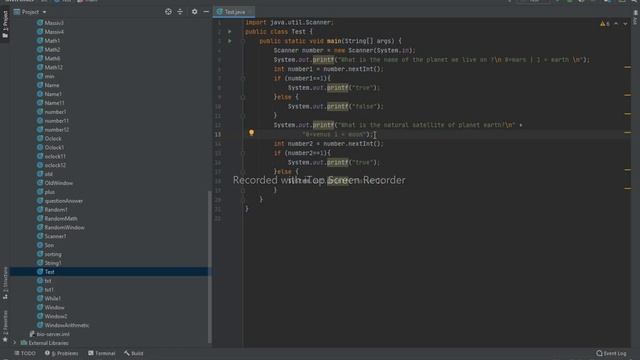The width and height of the screenshot is (640, 360).
Task: Select the questionAnswer class in the tree
Action: (63, 201)
